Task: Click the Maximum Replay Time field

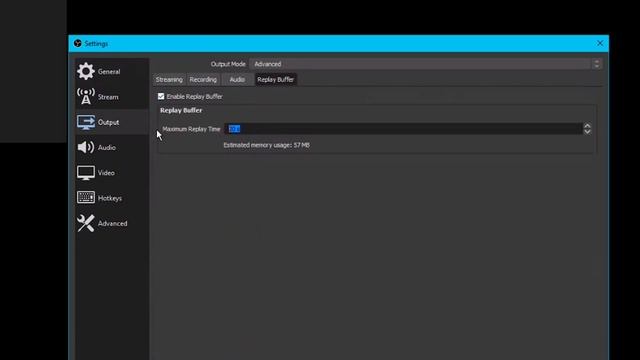Action: coord(403,129)
